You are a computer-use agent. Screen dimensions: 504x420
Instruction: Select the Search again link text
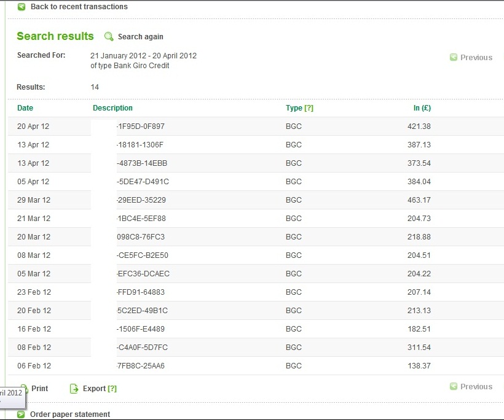[x=140, y=37]
